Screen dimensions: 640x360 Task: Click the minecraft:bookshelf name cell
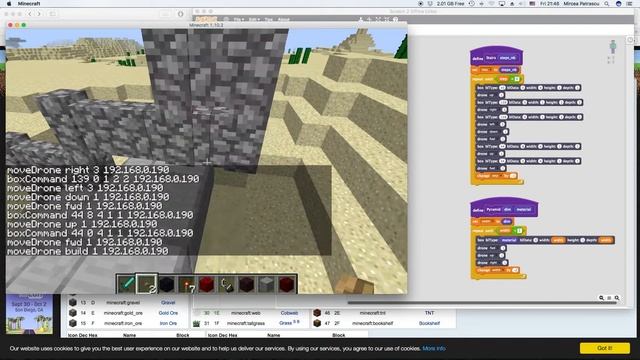pyautogui.click(x=372, y=323)
